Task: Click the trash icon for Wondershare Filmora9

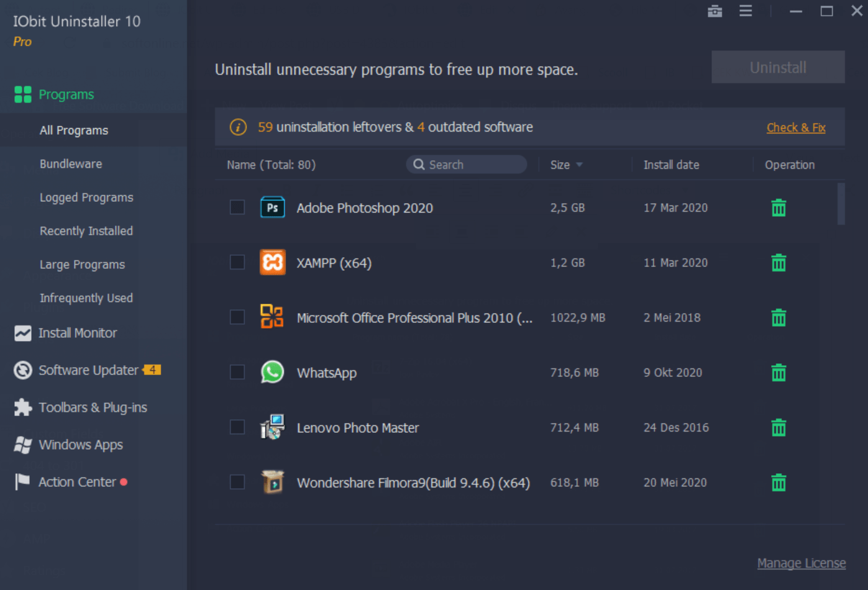Action: [779, 483]
